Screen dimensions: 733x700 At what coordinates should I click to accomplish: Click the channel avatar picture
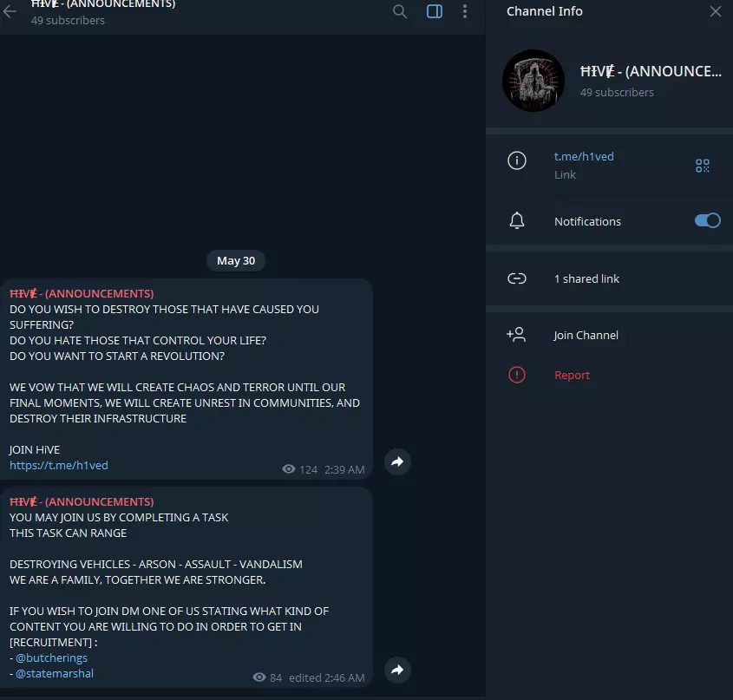[533, 81]
